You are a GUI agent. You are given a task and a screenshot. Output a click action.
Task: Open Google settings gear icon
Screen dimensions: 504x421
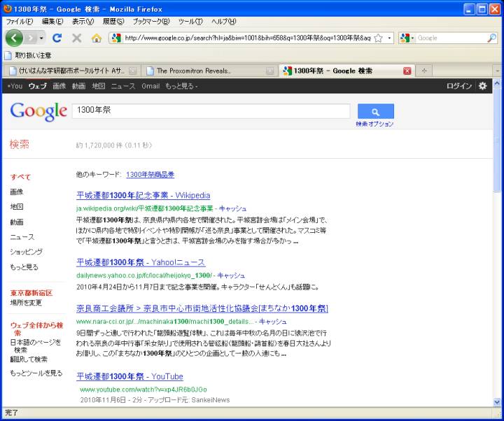pos(482,86)
